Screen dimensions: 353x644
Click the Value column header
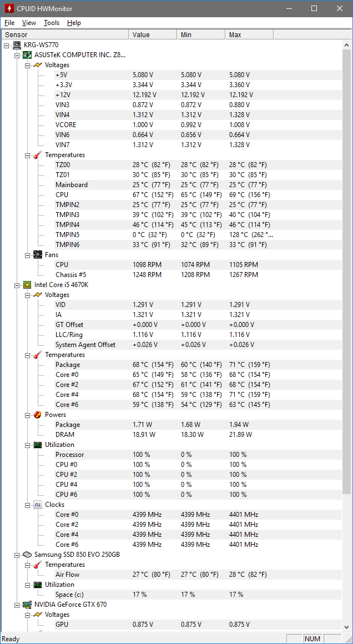[x=153, y=34]
